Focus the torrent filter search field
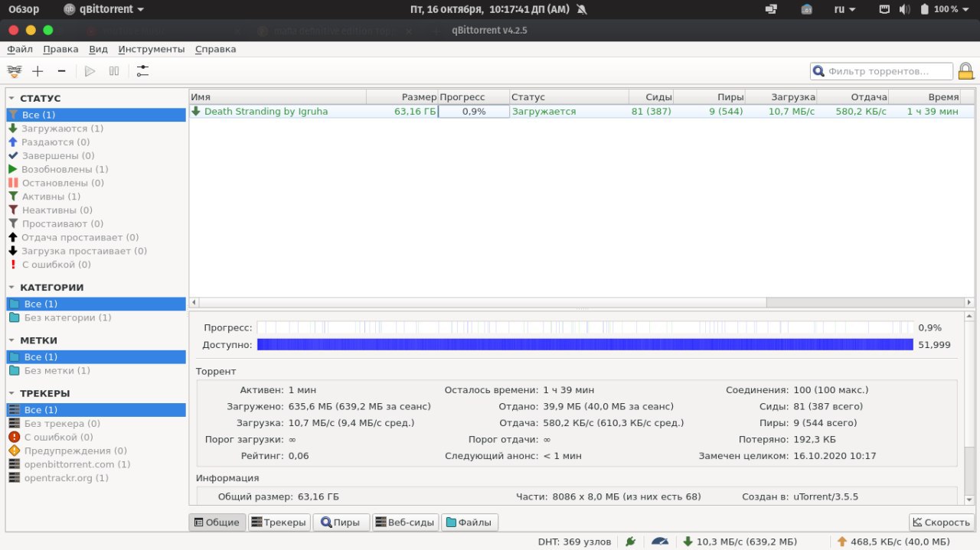Screen dimensions: 980x550 (x=882, y=71)
